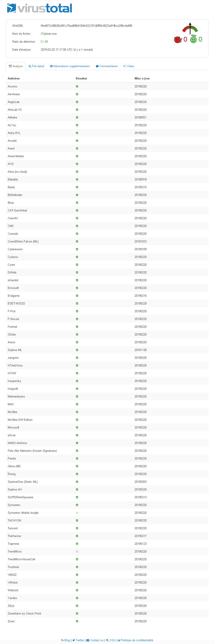Select the Analyse tab
Screen dimensions: 215x644
[16, 66]
